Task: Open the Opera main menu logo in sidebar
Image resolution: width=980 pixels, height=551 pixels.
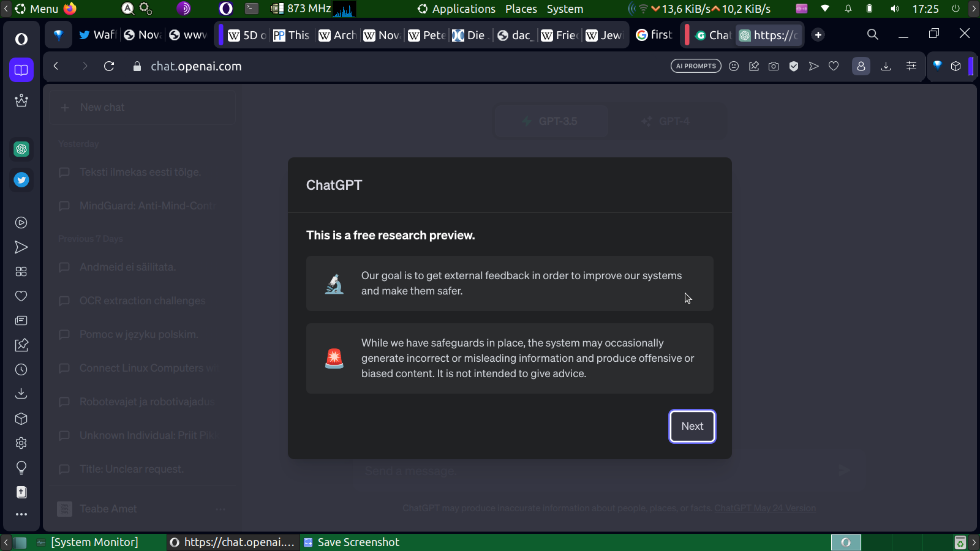Action: 21,39
